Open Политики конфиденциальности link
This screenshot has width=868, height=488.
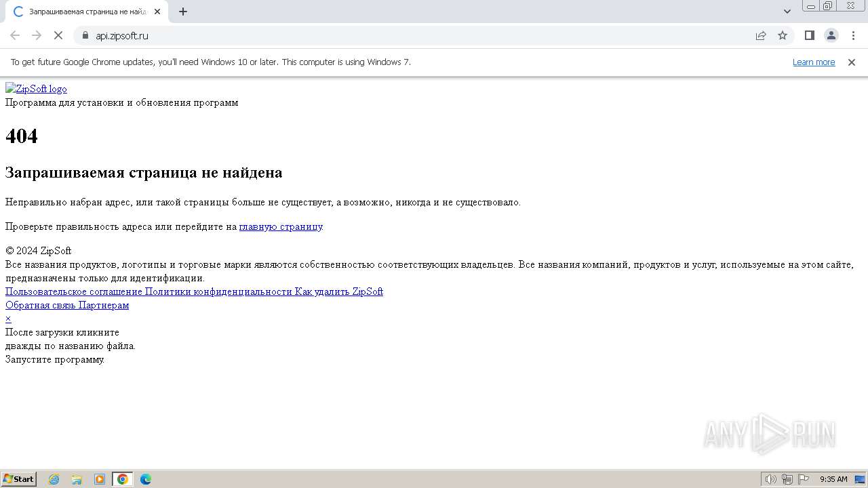[x=218, y=291]
